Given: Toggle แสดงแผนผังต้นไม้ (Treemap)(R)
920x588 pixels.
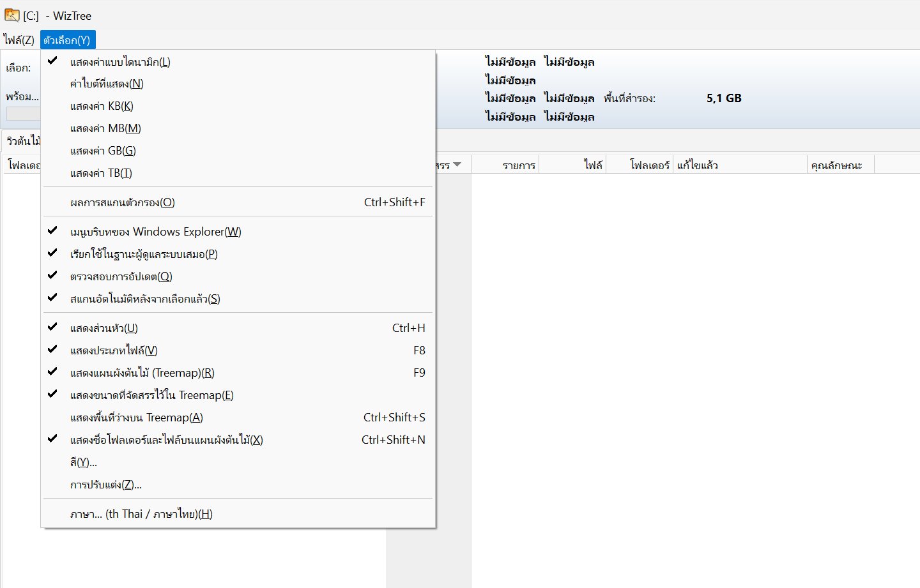Looking at the screenshot, I should (238, 373).
